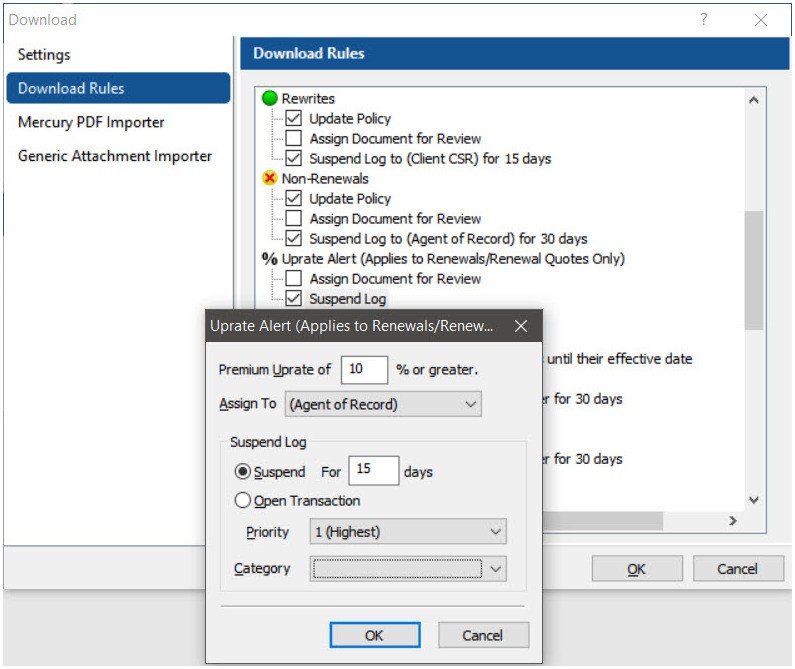Click Cancel in the Download dialog
The height and width of the screenshot is (669, 795).
738,569
